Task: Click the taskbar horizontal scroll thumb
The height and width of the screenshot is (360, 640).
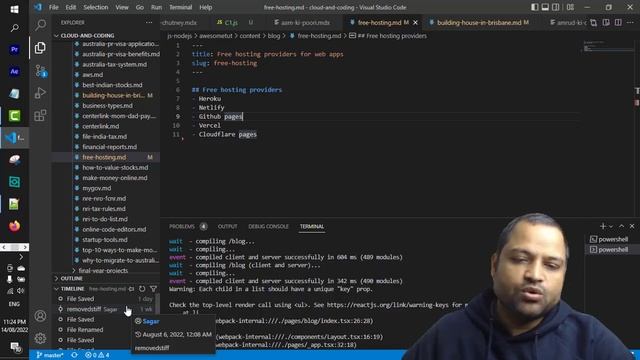Action: pos(14,247)
